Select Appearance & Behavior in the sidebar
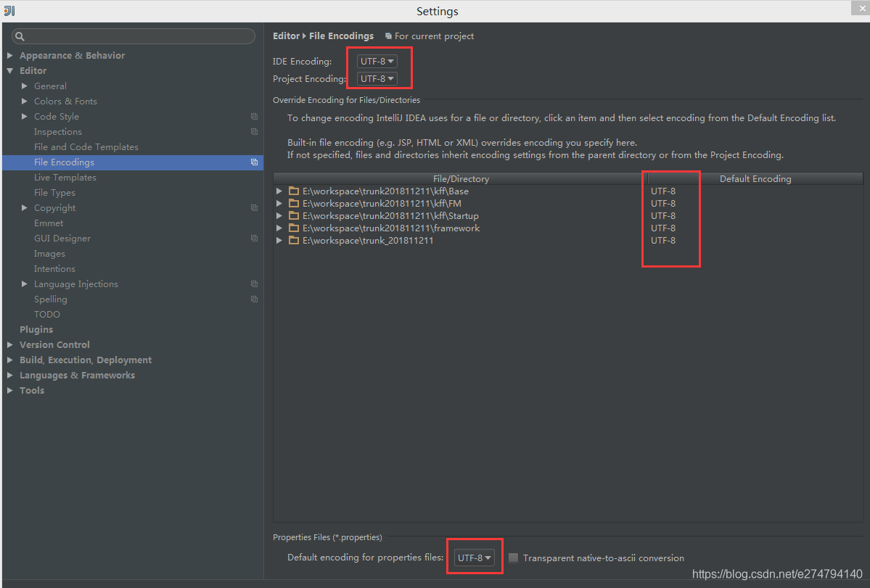 pos(72,54)
